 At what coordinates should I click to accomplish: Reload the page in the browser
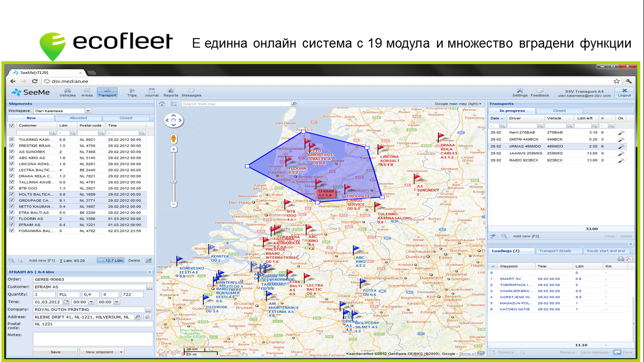pyautogui.click(x=34, y=81)
